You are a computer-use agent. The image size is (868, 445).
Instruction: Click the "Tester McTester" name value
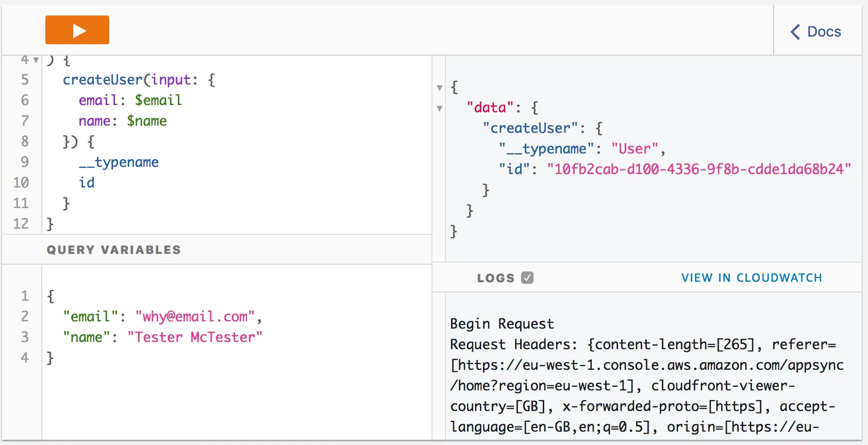(x=195, y=337)
